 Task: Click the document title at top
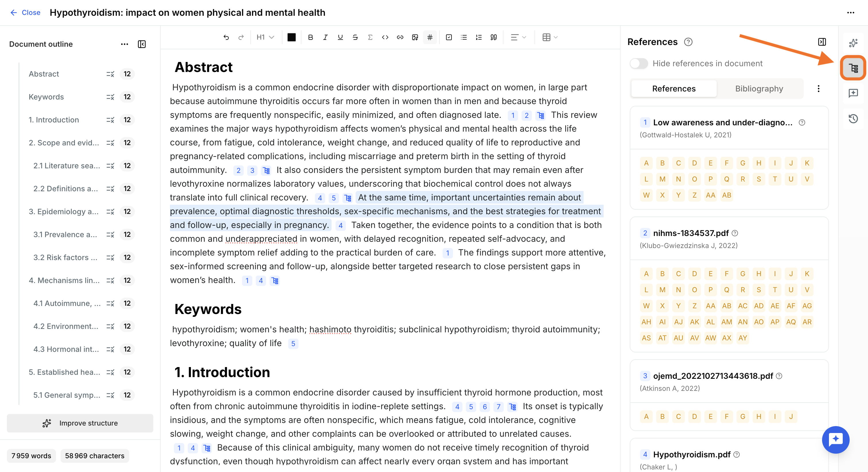pos(187,13)
